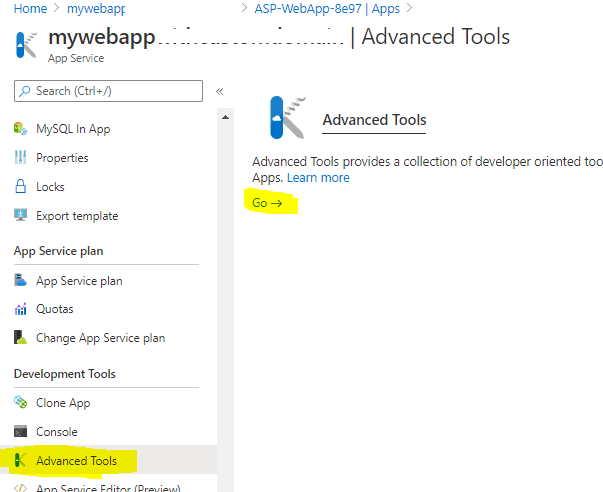
Task: Click the Kudu icon beside Advanced Tools menu
Action: pyautogui.click(x=20, y=461)
